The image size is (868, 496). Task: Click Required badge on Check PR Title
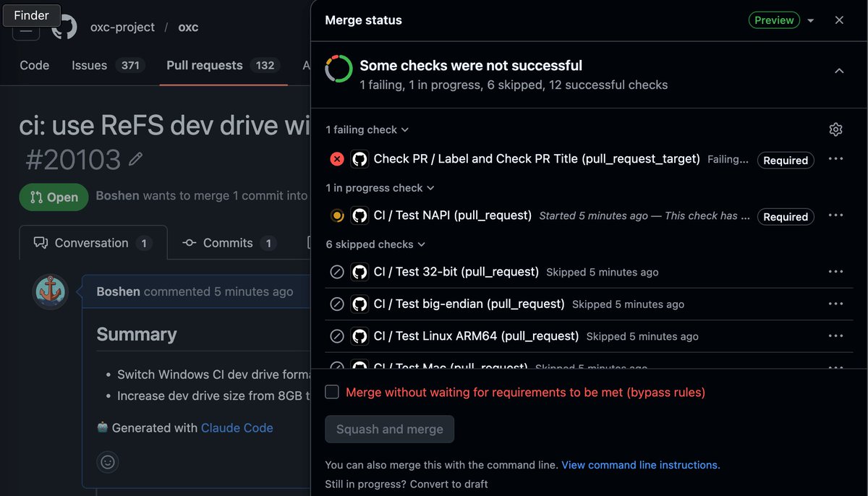tap(786, 160)
